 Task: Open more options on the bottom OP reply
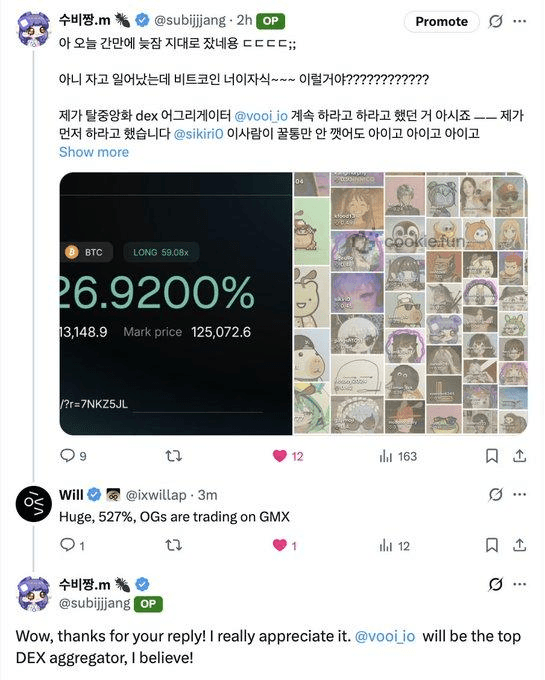tap(519, 584)
